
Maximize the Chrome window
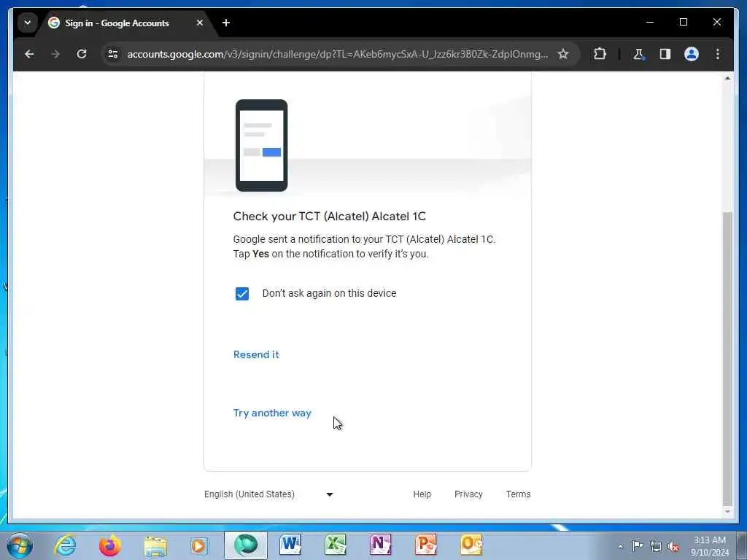(x=683, y=22)
